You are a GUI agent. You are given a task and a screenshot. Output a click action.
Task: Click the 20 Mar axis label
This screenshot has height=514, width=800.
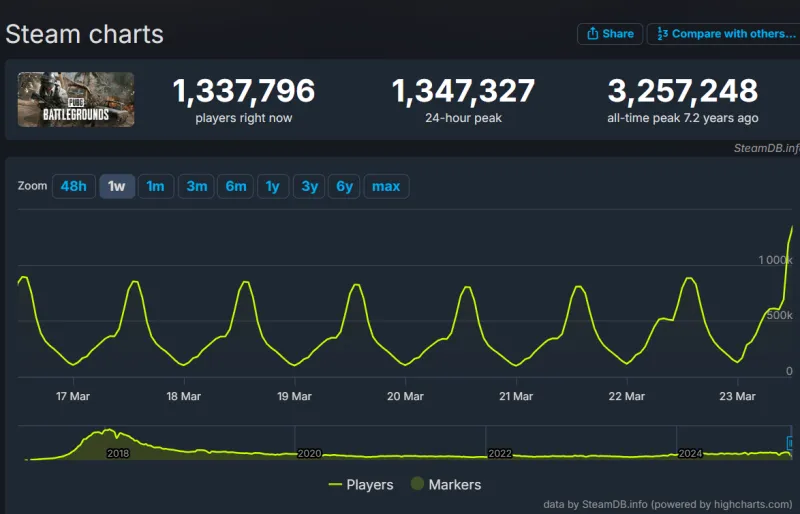tap(405, 396)
